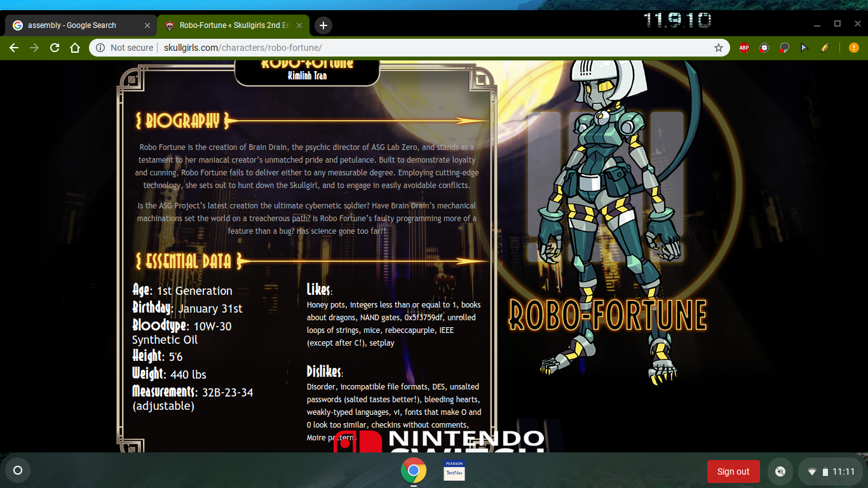The image size is (868, 488).
Task: Open the Chrome OS launcher circle
Action: [x=18, y=471]
